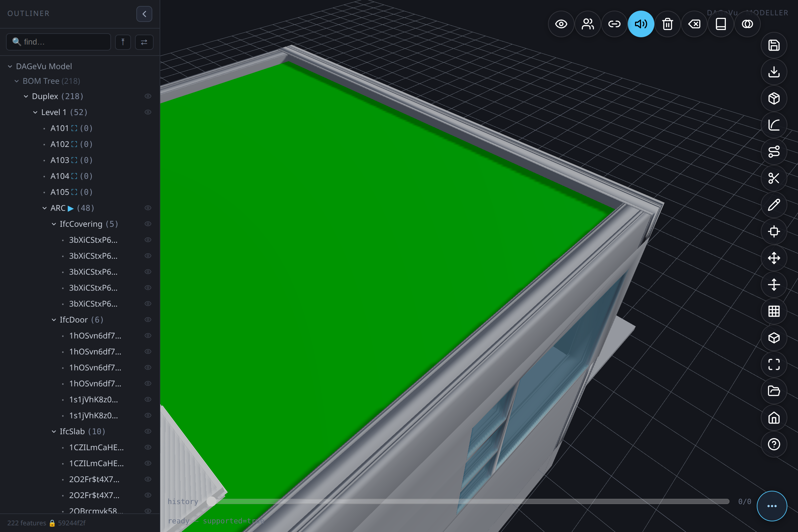Image resolution: width=798 pixels, height=532 pixels.
Task: Select the pencil edit tool
Action: pyautogui.click(x=774, y=205)
